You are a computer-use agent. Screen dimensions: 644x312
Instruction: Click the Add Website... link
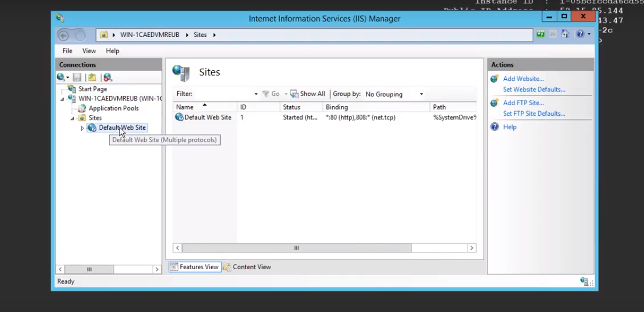point(523,79)
